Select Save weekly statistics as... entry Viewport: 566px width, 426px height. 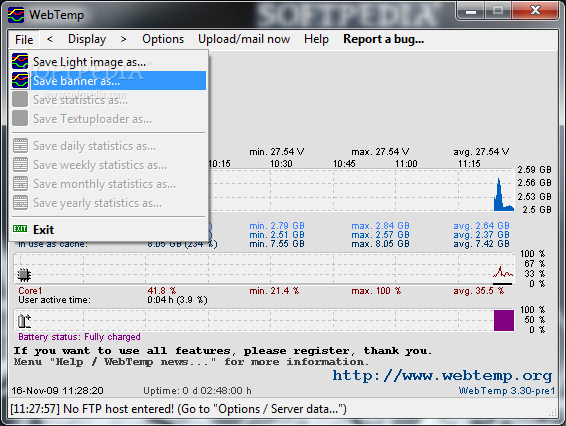click(x=109, y=165)
